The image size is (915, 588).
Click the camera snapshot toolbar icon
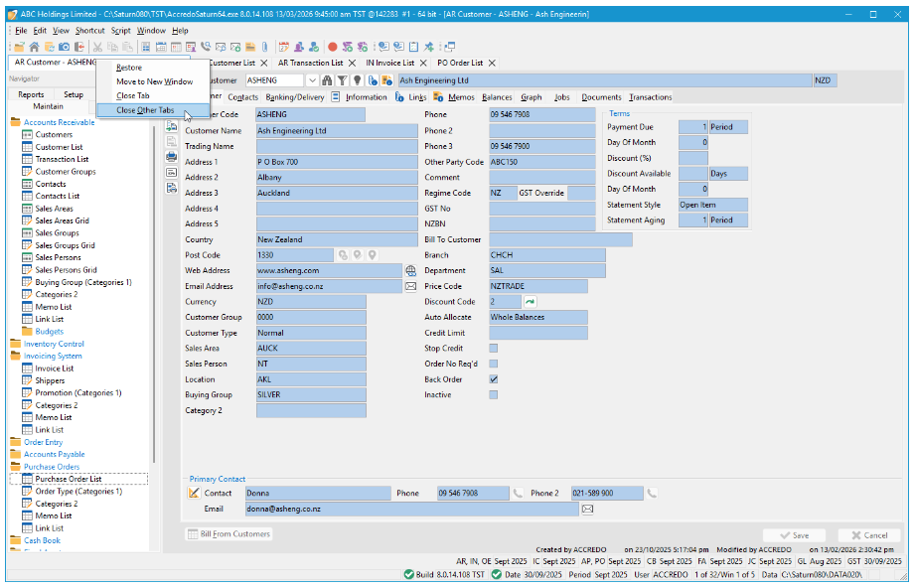(x=65, y=47)
